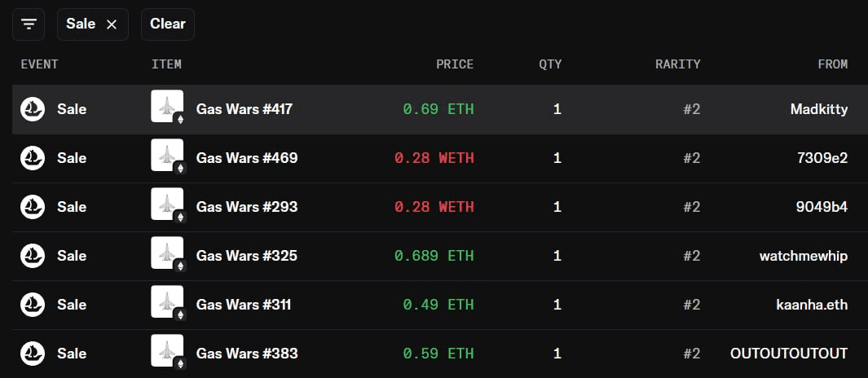This screenshot has width=868, height=378.
Task: View seller kaanha.eth's profile
Action: [812, 305]
